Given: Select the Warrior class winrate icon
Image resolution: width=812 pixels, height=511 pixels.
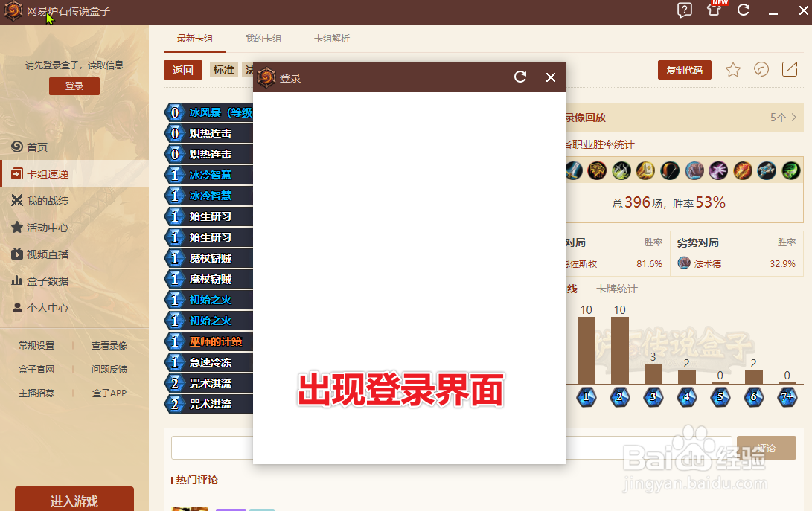Looking at the screenshot, I should pyautogui.click(x=573, y=170).
